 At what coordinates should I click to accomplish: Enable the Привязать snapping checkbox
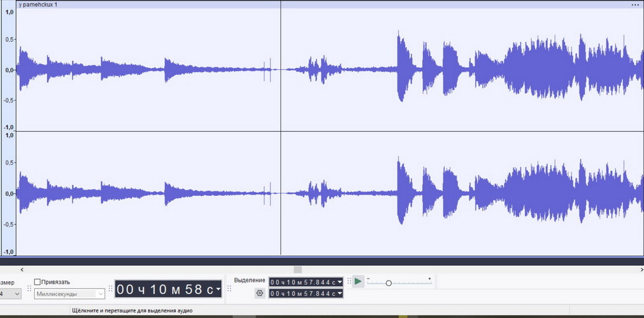pyautogui.click(x=38, y=282)
